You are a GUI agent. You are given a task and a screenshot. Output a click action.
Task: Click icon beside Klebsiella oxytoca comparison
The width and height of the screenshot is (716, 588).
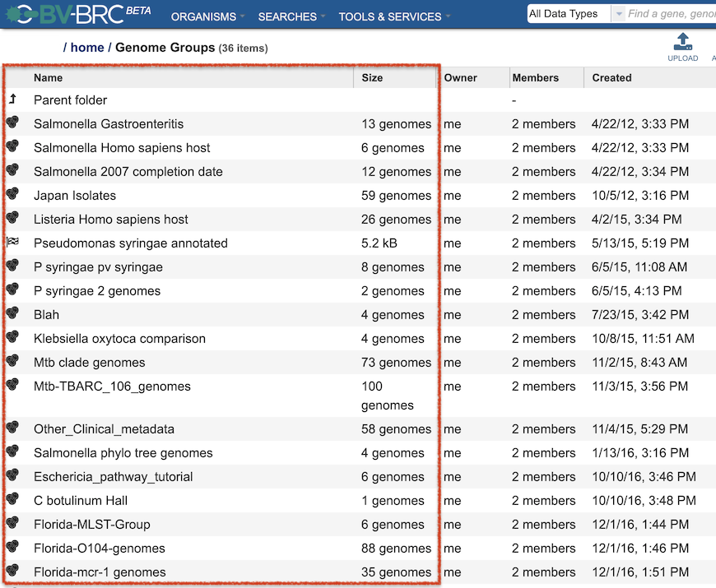13,337
